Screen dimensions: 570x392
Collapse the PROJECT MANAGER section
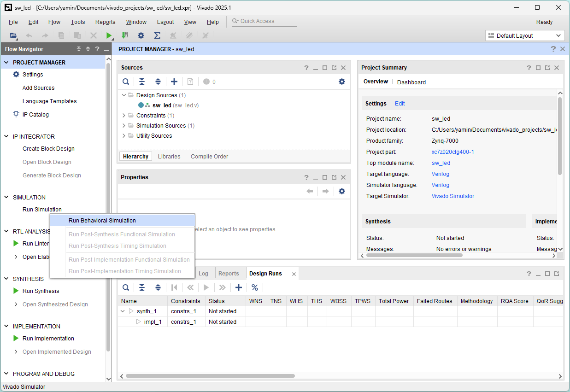[x=7, y=63]
